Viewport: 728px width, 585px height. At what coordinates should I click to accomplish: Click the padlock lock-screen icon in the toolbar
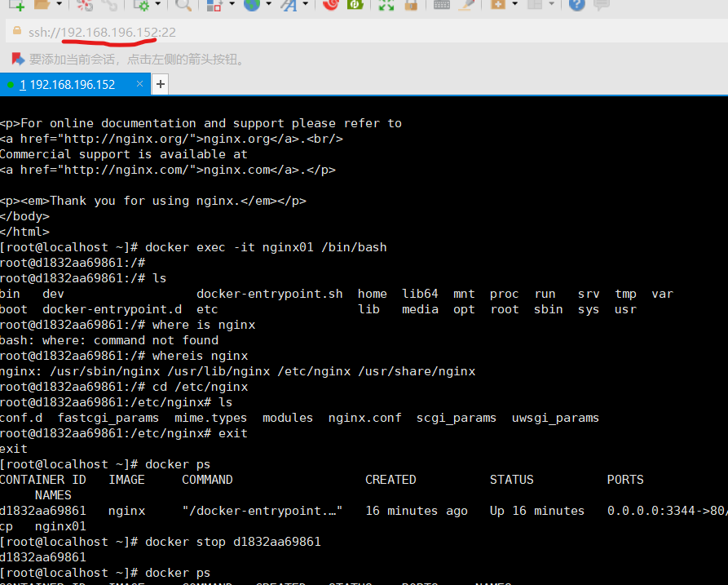pos(411,5)
